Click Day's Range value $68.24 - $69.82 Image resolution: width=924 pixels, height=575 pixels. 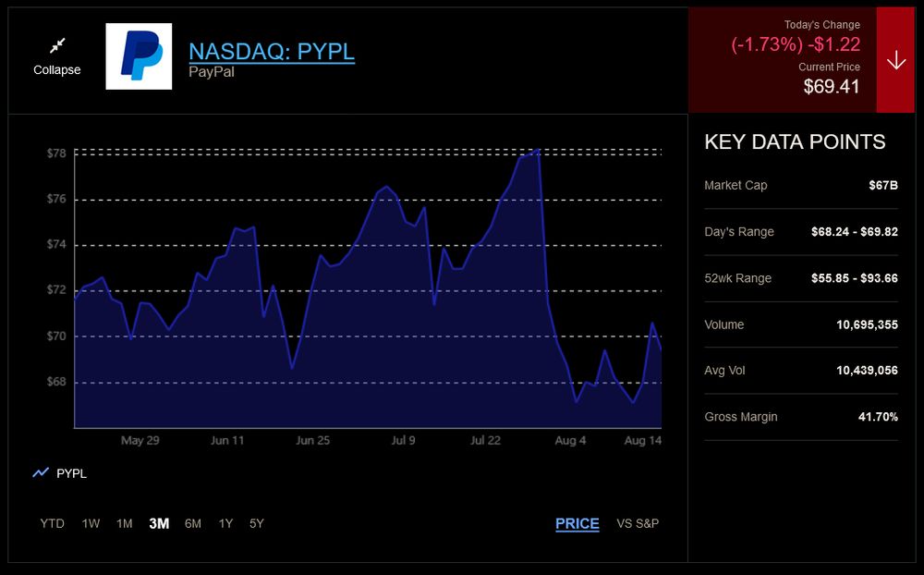pos(855,232)
